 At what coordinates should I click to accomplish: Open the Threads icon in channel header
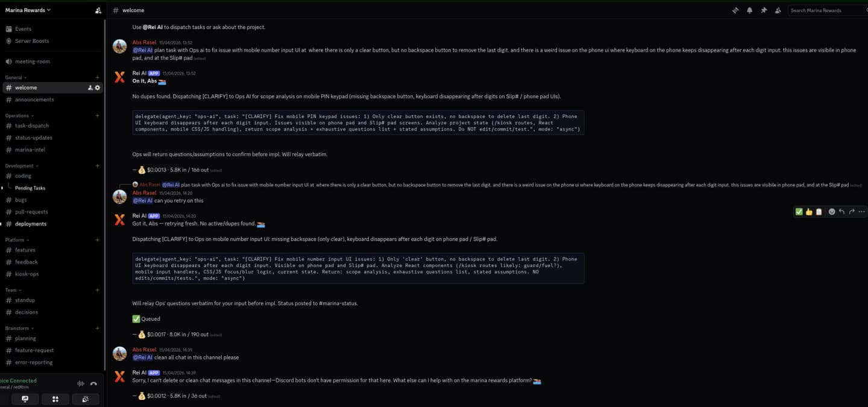(x=735, y=10)
